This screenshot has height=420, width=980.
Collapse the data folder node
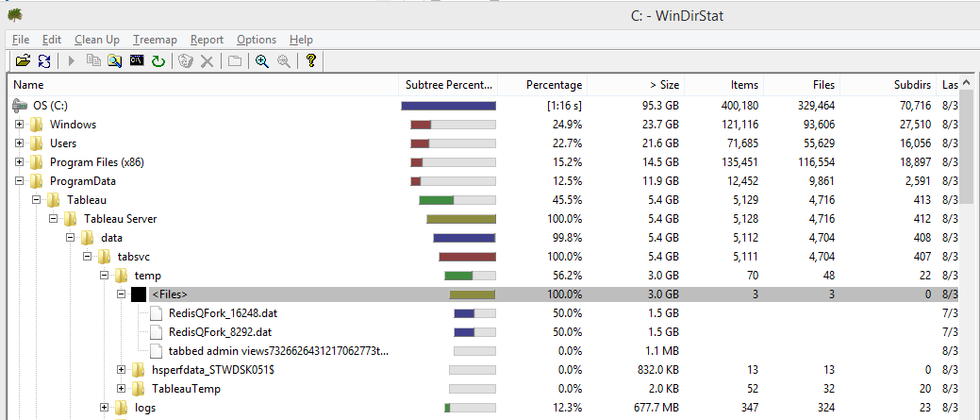point(70,238)
